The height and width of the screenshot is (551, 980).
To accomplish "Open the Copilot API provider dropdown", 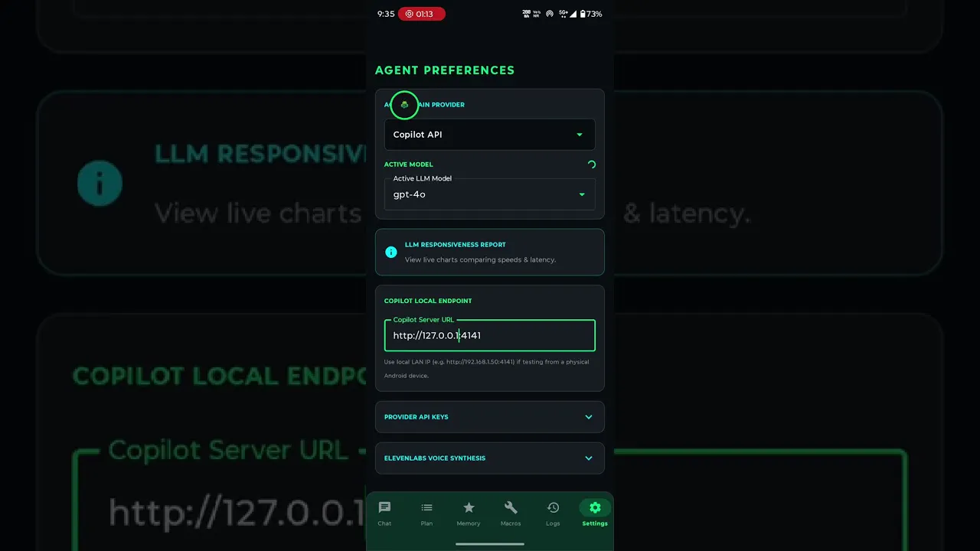I will click(x=490, y=135).
